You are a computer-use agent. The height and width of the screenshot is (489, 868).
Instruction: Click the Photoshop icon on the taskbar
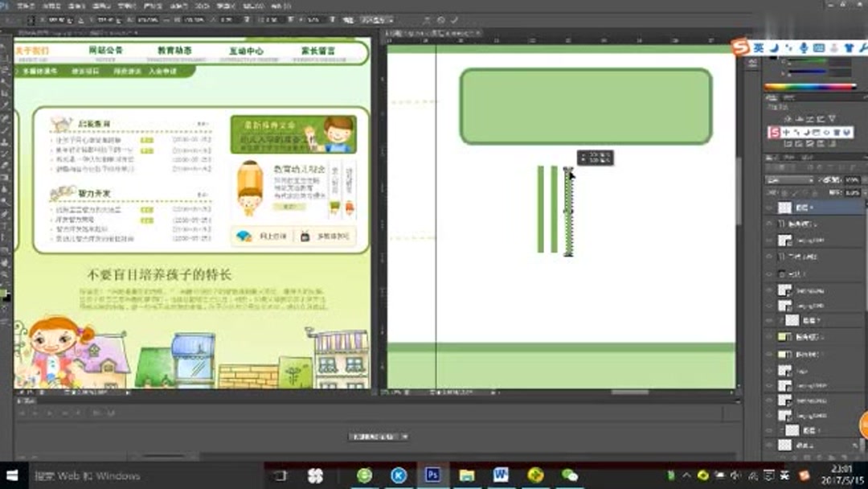click(x=434, y=476)
